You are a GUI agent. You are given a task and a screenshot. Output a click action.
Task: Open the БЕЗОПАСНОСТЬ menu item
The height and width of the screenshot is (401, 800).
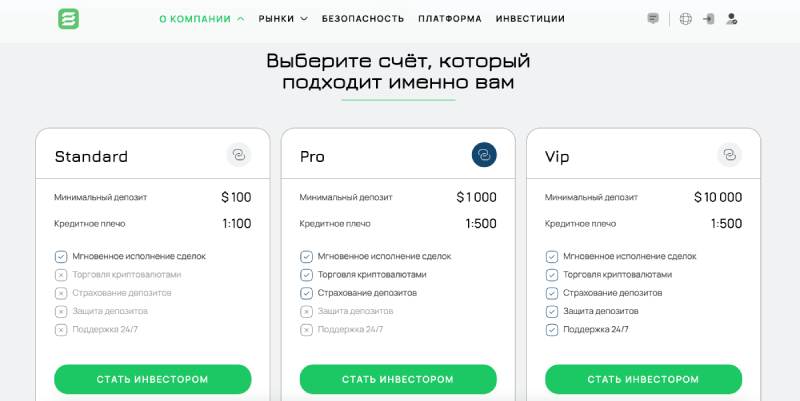(x=363, y=18)
